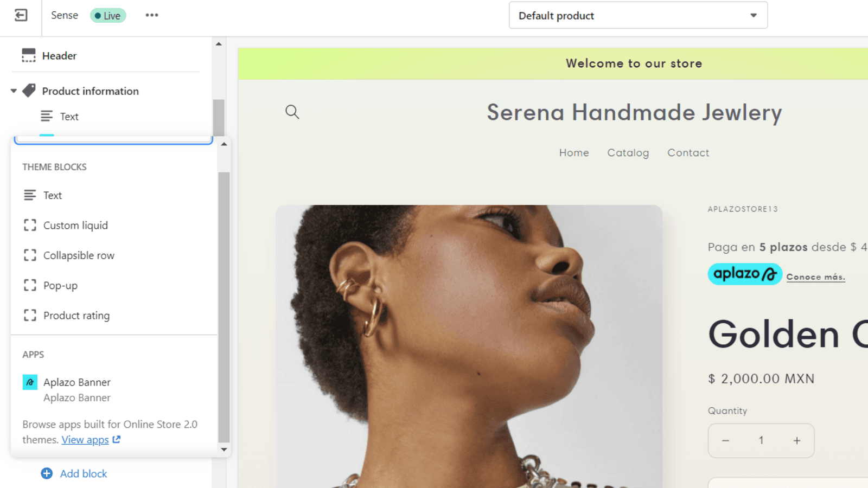Viewport: 868px width, 488px height.
Task: Click the Header section icon
Action: coord(29,55)
